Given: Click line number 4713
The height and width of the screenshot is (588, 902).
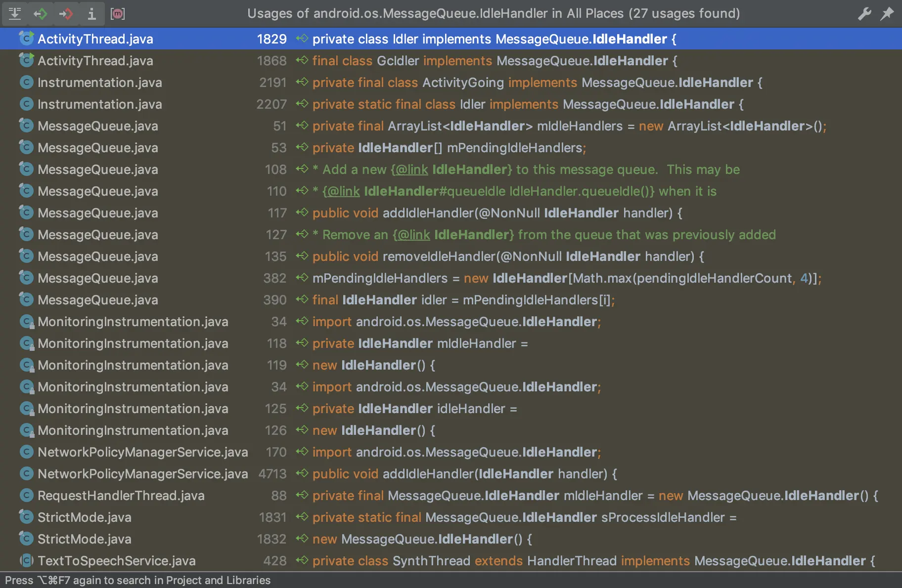Looking at the screenshot, I should 272,473.
